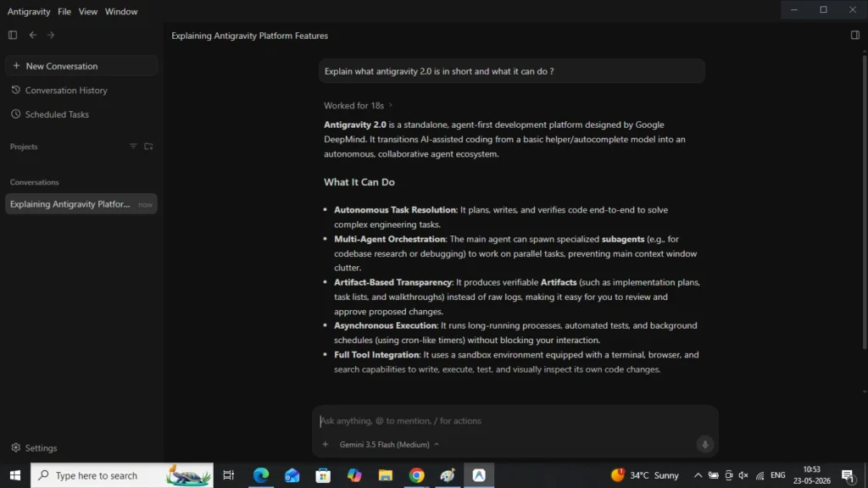The height and width of the screenshot is (488, 868).
Task: Open the notification center icon
Action: pos(848,475)
